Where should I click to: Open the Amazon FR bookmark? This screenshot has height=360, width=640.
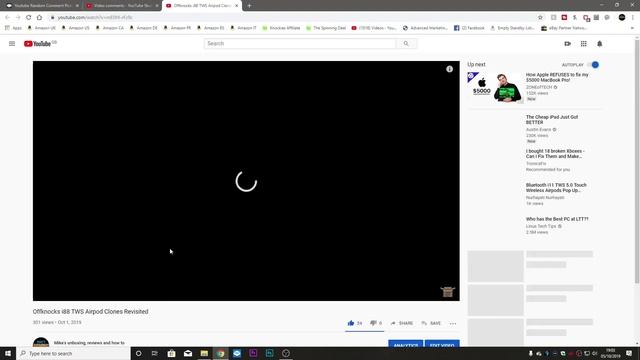[177, 28]
